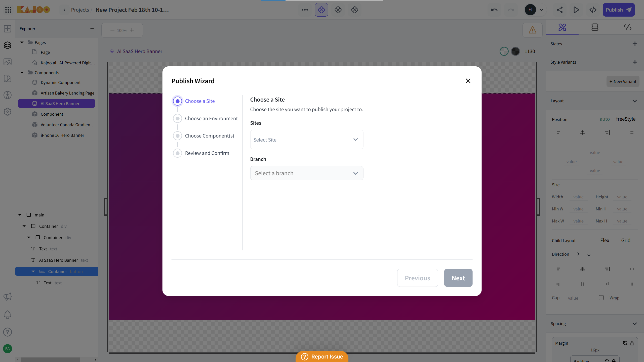Open the apps grid icon

pos(8,10)
